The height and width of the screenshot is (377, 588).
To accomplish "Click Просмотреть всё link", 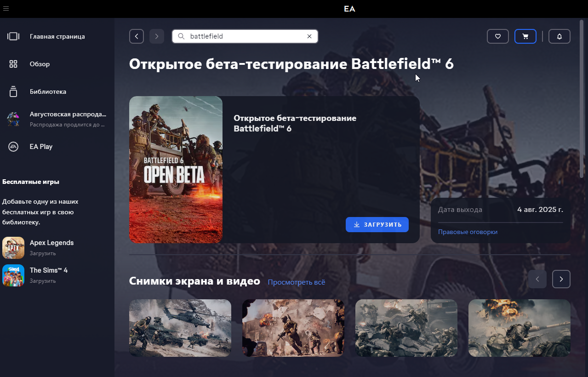I will (x=297, y=282).
